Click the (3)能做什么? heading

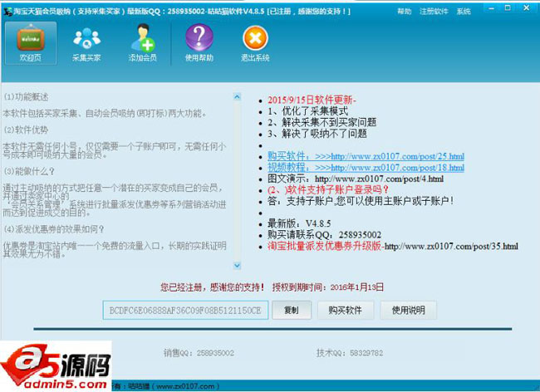click(29, 171)
